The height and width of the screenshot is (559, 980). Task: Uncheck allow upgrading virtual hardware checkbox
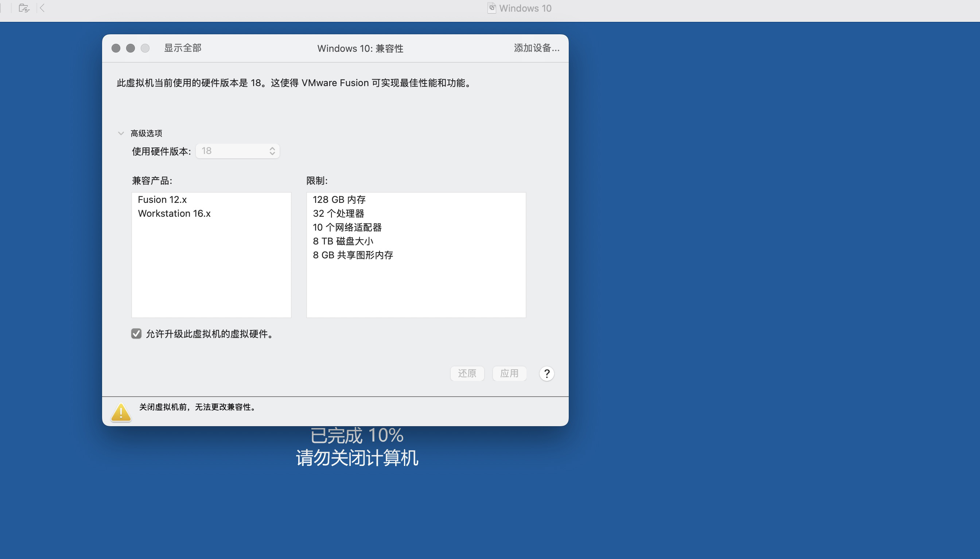tap(136, 334)
